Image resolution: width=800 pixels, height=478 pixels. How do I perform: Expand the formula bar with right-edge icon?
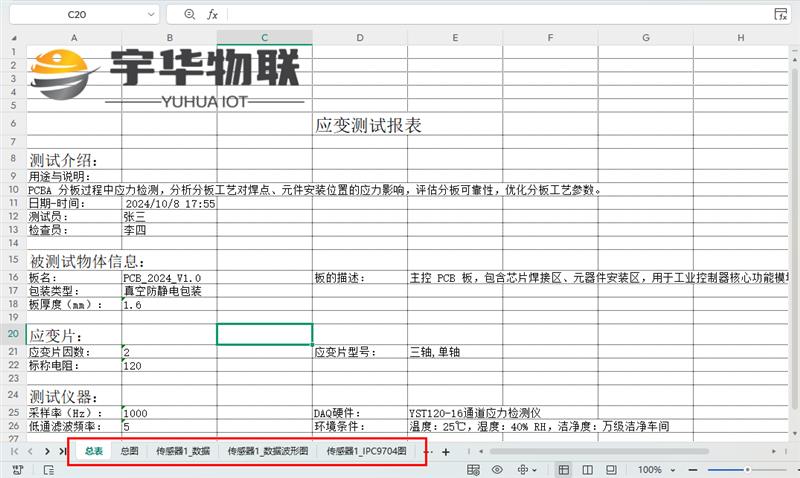pyautogui.click(x=781, y=15)
